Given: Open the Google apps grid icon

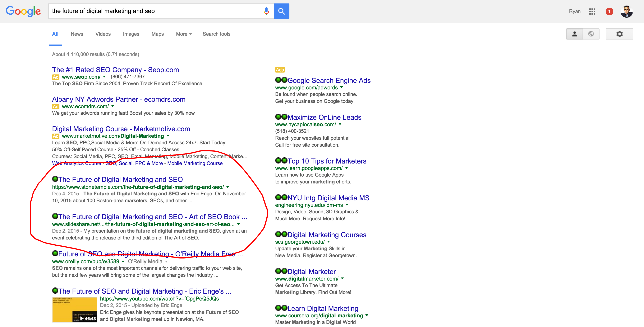Looking at the screenshot, I should click(592, 12).
